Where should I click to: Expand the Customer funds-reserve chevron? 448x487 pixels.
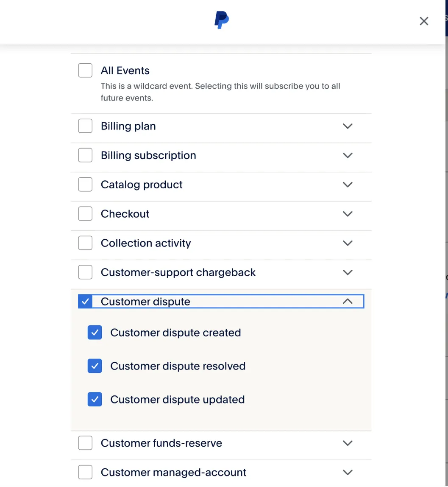click(348, 443)
